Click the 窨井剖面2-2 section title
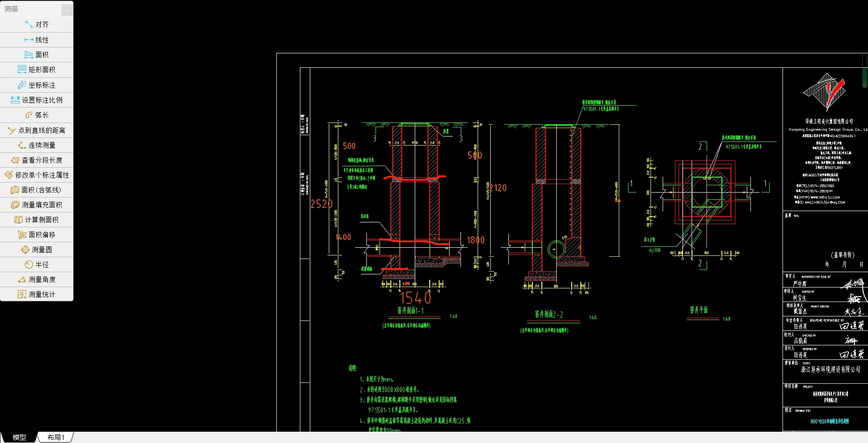Viewport: 868px width, 443px height. click(x=549, y=314)
